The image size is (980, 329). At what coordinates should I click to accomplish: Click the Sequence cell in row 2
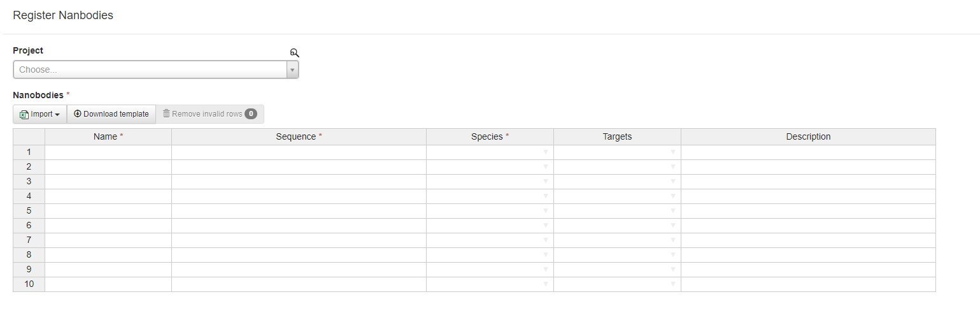tap(299, 167)
